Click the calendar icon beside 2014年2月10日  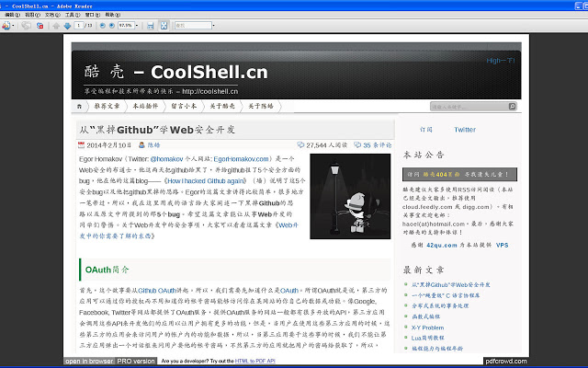coord(82,145)
